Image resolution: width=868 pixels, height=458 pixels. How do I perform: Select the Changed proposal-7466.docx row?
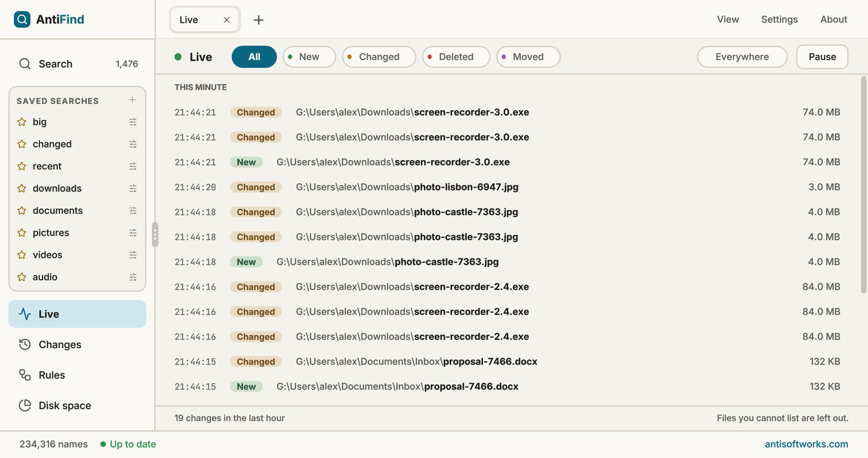(x=507, y=362)
